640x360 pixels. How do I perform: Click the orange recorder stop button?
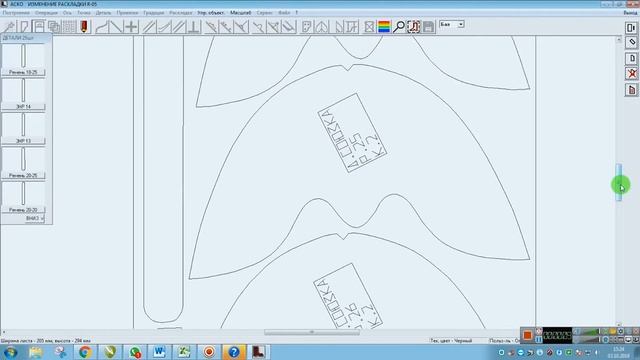click(527, 336)
